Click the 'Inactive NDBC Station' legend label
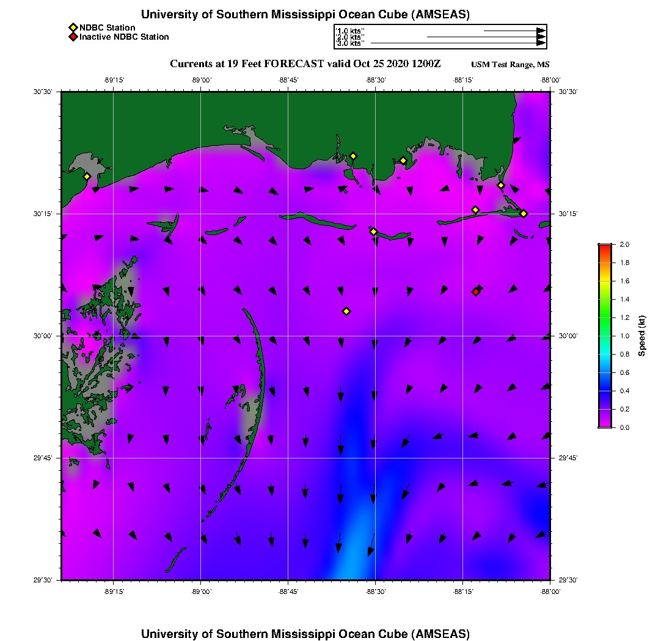 coord(124,37)
